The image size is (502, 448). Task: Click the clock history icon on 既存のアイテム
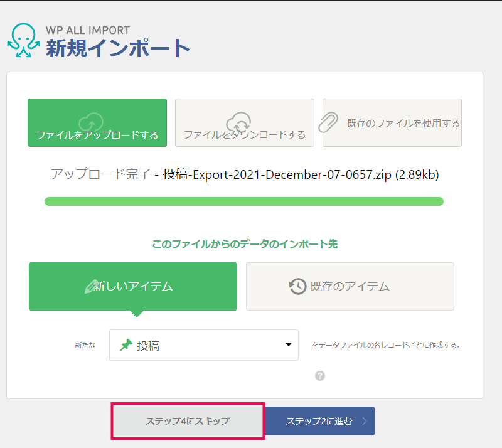point(297,286)
